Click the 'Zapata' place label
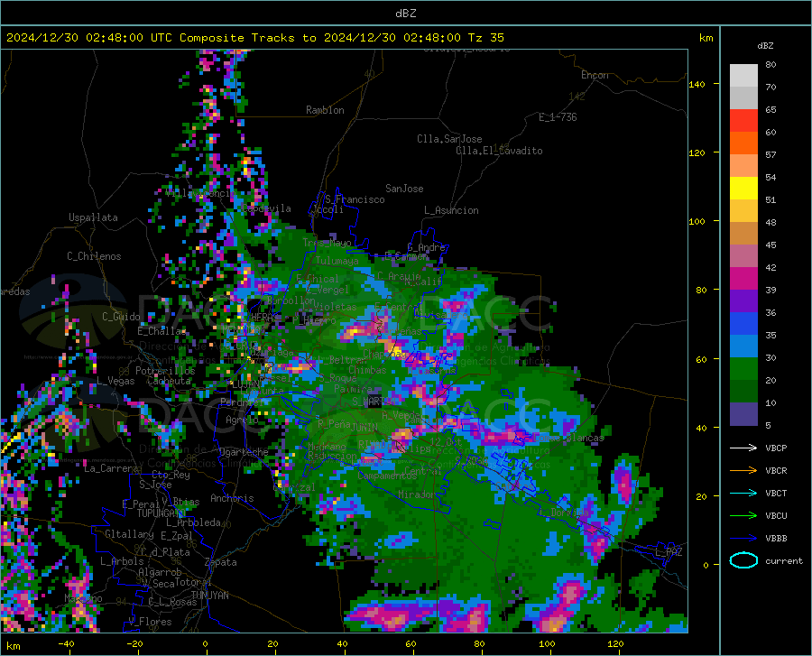812x656 pixels. [221, 562]
